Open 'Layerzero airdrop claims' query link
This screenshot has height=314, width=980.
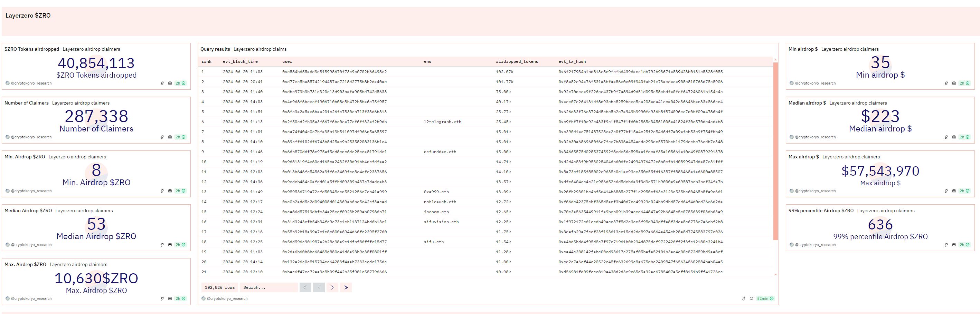tap(260, 49)
